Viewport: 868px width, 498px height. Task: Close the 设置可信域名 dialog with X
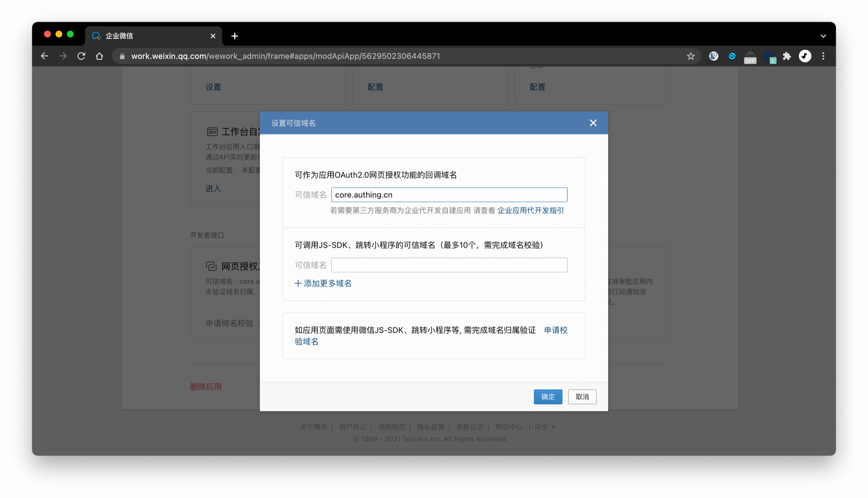click(x=593, y=123)
